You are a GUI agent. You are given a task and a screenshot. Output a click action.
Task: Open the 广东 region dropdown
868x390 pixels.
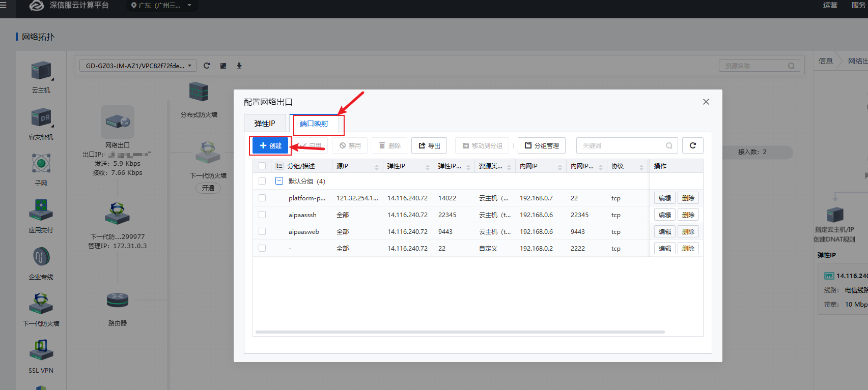coord(161,6)
